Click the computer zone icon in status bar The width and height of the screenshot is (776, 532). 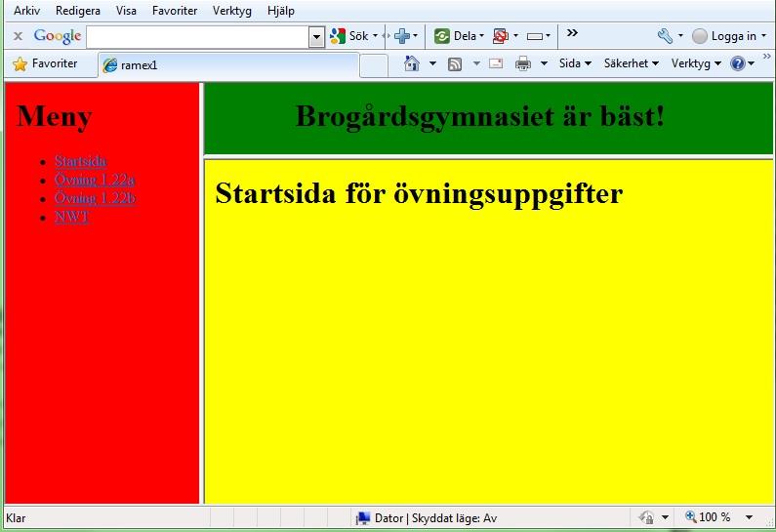(x=363, y=518)
